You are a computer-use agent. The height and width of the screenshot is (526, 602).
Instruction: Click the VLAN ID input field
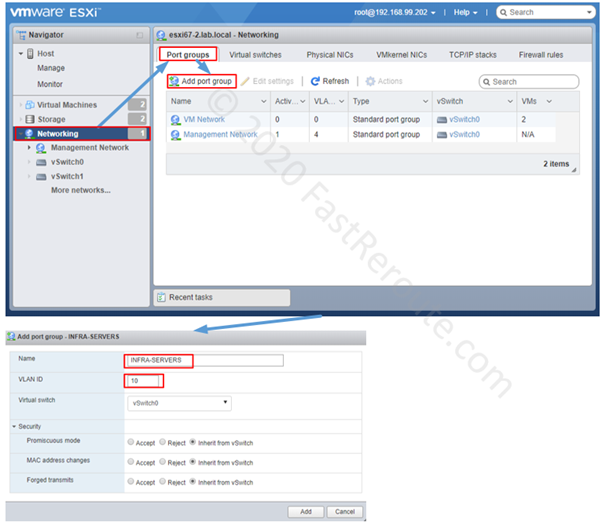[144, 381]
